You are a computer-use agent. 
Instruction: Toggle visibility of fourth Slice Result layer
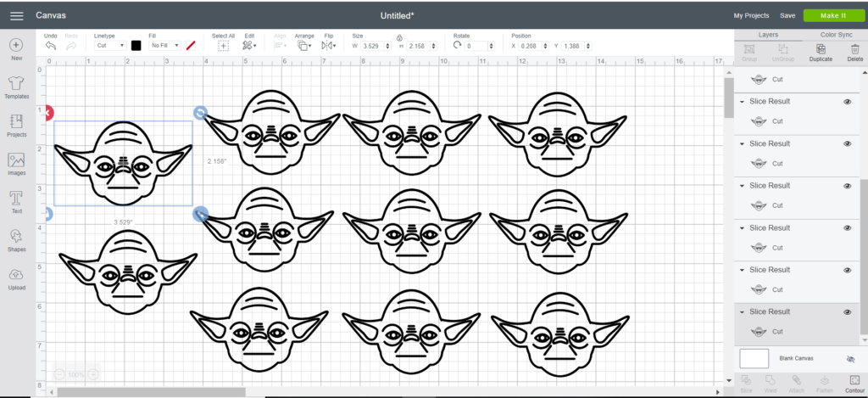click(x=847, y=227)
